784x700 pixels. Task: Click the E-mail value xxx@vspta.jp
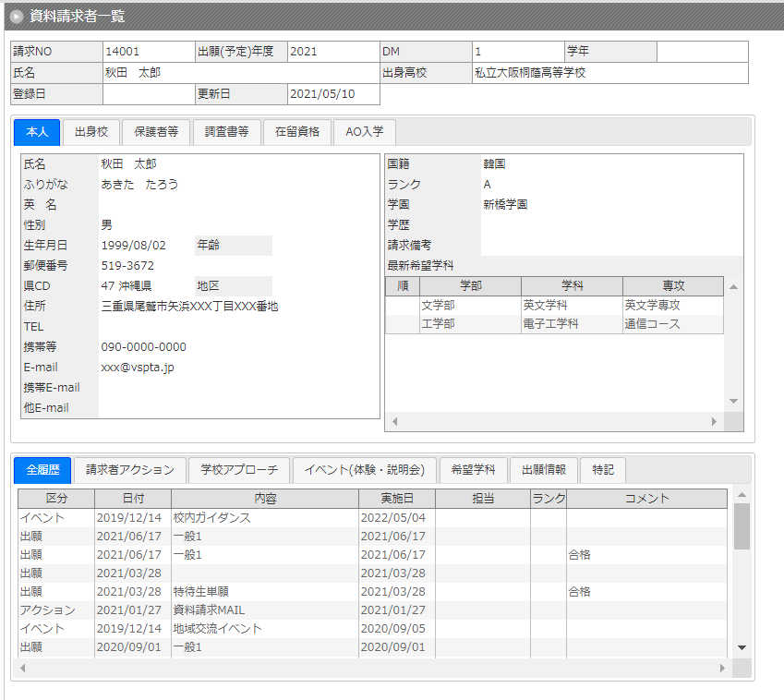coord(138,368)
